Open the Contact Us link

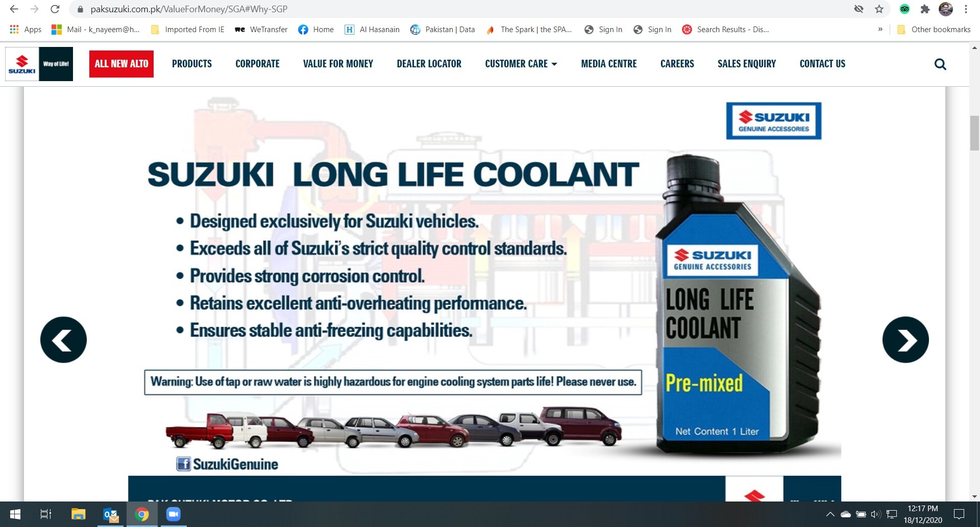[x=822, y=64]
